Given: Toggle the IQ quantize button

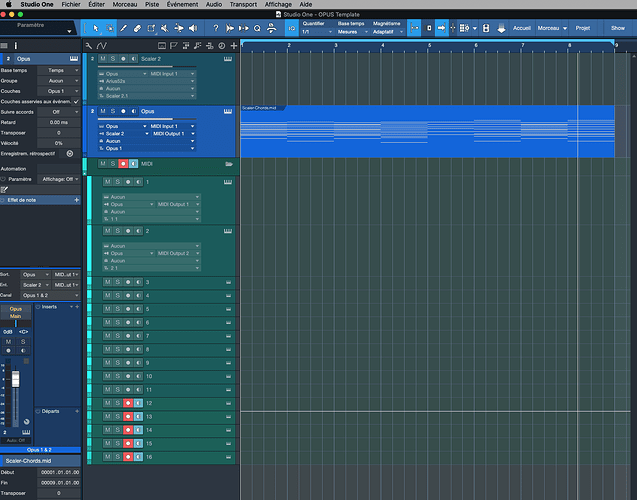Looking at the screenshot, I should [292, 28].
